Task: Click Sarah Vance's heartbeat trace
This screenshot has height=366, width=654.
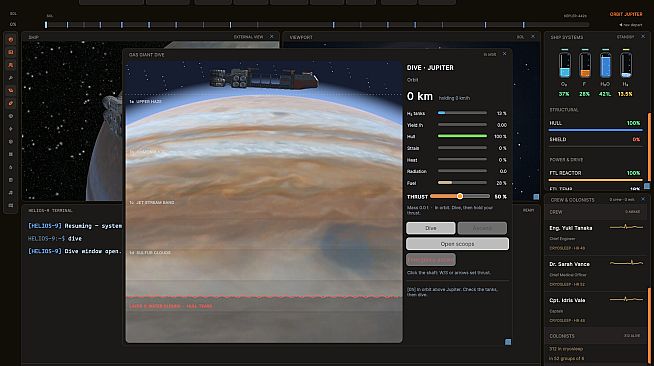Action: point(626,263)
